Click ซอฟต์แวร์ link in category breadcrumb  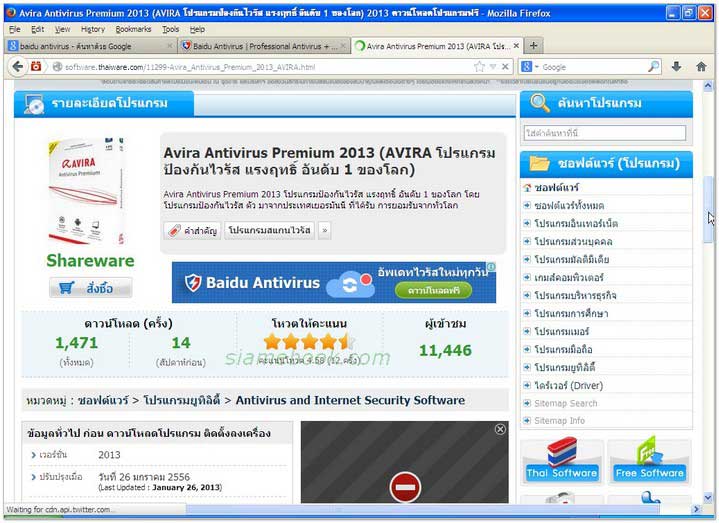tap(103, 400)
